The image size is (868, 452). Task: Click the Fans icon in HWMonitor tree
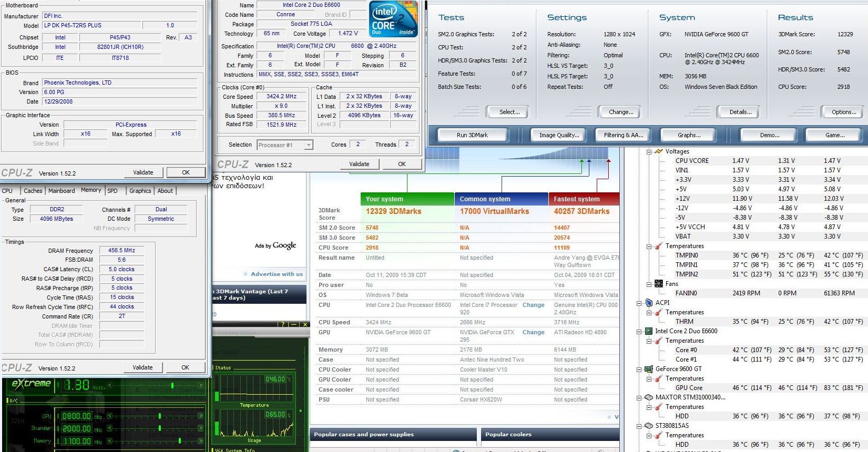click(659, 284)
